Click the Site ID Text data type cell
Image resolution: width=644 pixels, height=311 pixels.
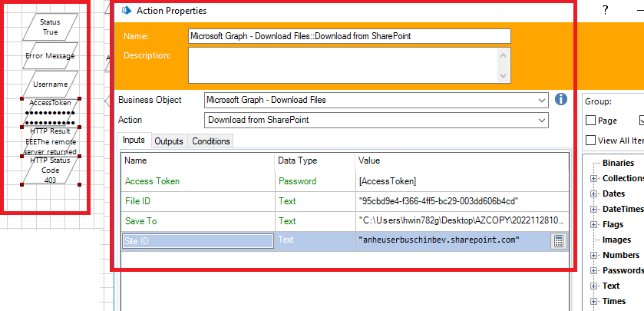[x=315, y=240]
